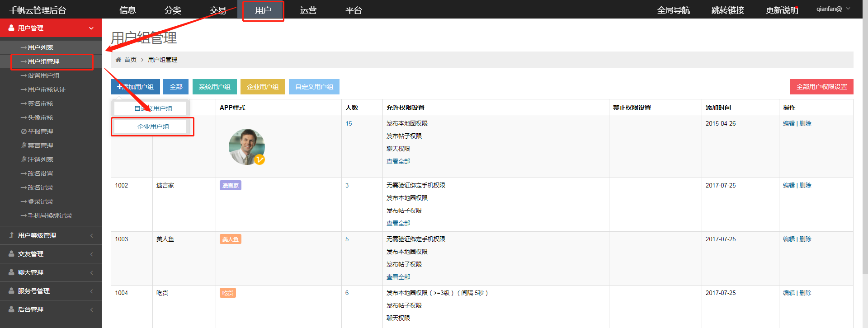Choose 自定义用户组 from the add dropdown
The width and height of the screenshot is (868, 328).
(x=151, y=108)
